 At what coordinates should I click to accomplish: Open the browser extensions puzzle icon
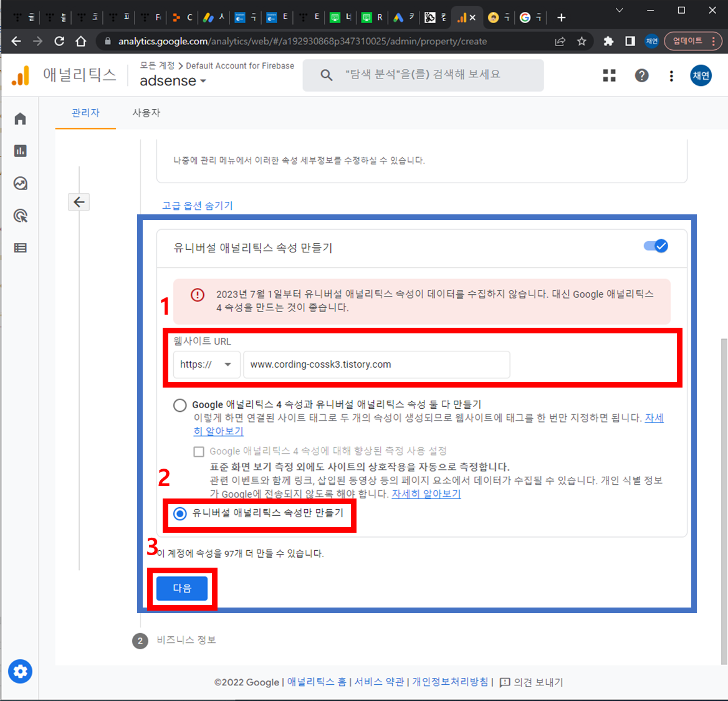(x=608, y=41)
